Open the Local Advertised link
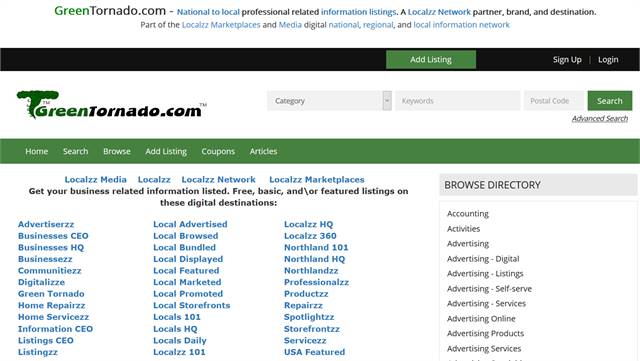Image resolution: width=640 pixels, height=361 pixels. pos(190,224)
